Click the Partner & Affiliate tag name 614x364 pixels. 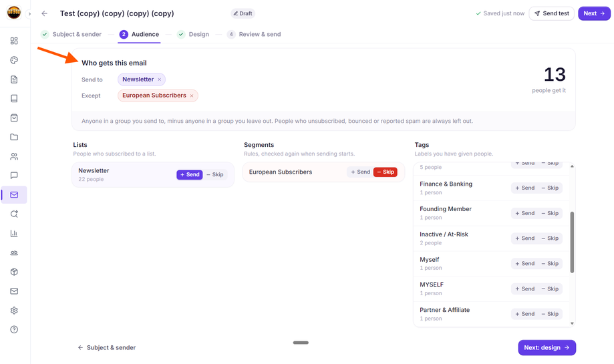point(444,310)
